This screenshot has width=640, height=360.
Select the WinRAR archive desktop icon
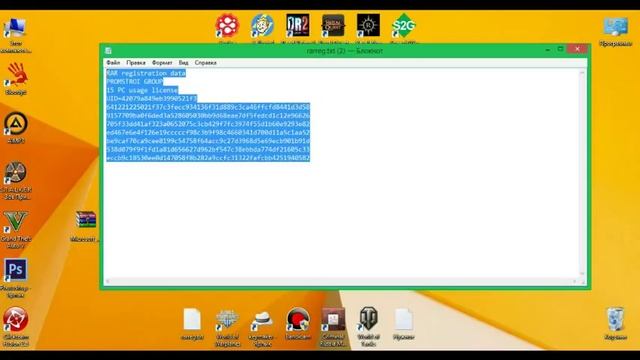[x=86, y=220]
